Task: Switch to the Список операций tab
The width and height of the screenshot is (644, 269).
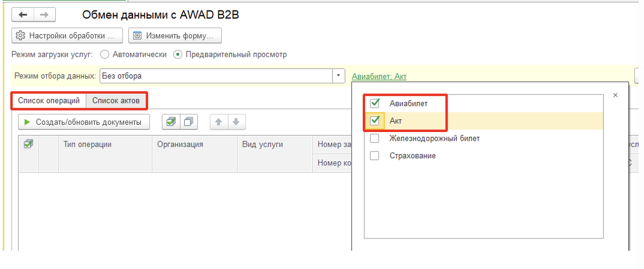Action: click(x=49, y=101)
